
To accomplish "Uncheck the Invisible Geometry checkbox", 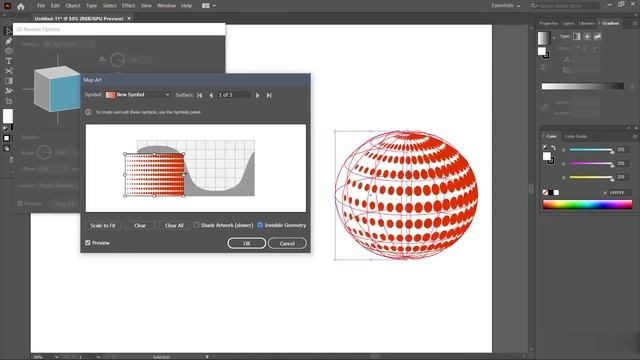I will [x=260, y=225].
